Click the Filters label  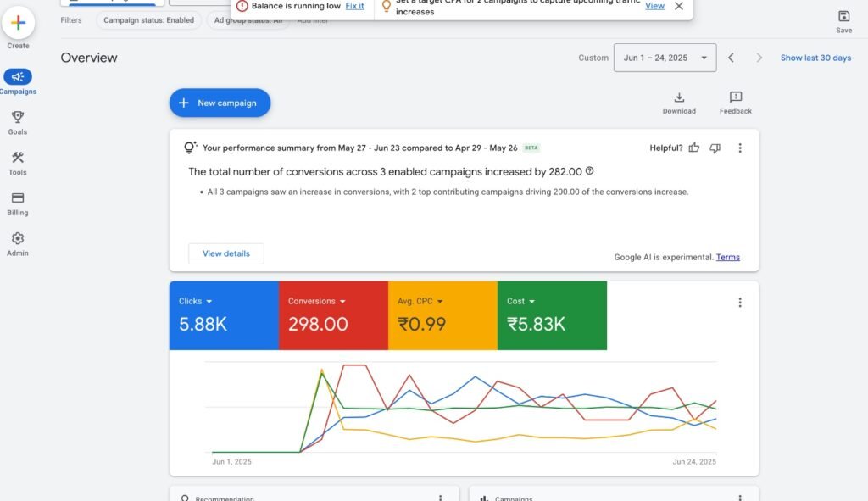pos(71,20)
